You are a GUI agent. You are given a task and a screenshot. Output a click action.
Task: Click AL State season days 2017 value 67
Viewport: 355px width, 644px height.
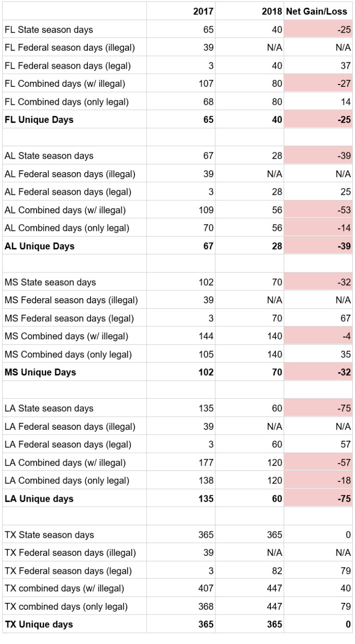[208, 156]
